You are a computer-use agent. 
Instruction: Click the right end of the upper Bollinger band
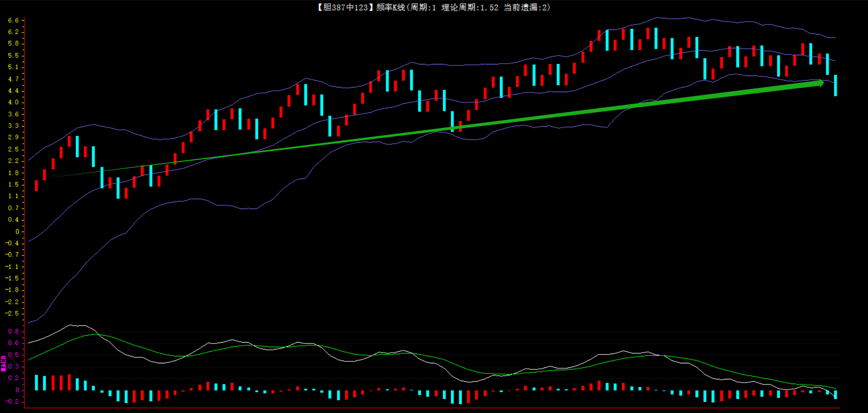pos(835,38)
